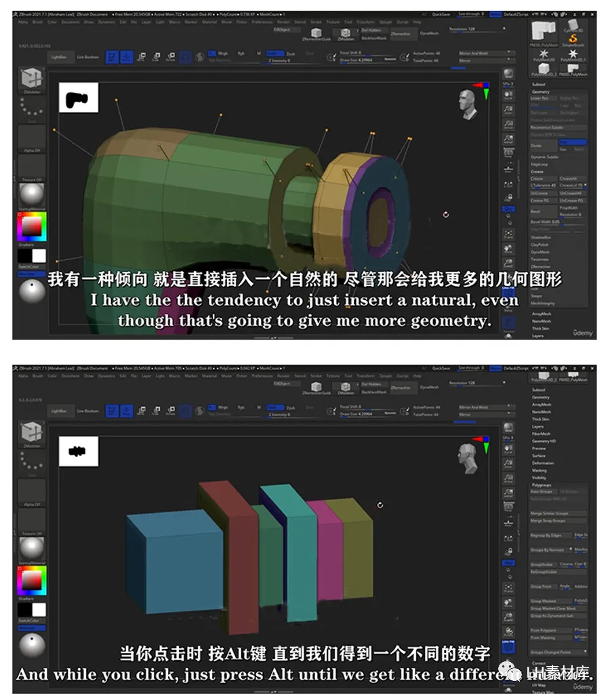
Task: Open Zplugin menu in pipe-model window
Action: (x=386, y=22)
